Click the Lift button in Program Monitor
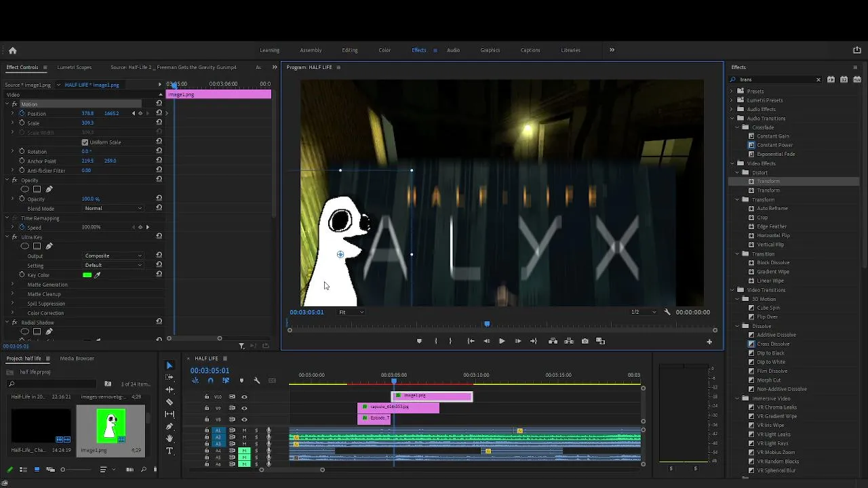Viewport: 868px width, 488px height. pyautogui.click(x=553, y=341)
